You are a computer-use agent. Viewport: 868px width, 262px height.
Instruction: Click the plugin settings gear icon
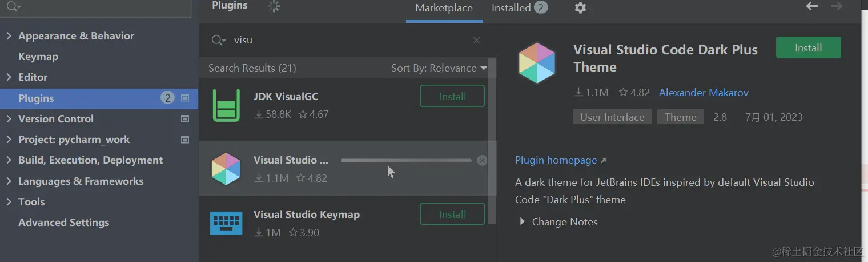580,8
